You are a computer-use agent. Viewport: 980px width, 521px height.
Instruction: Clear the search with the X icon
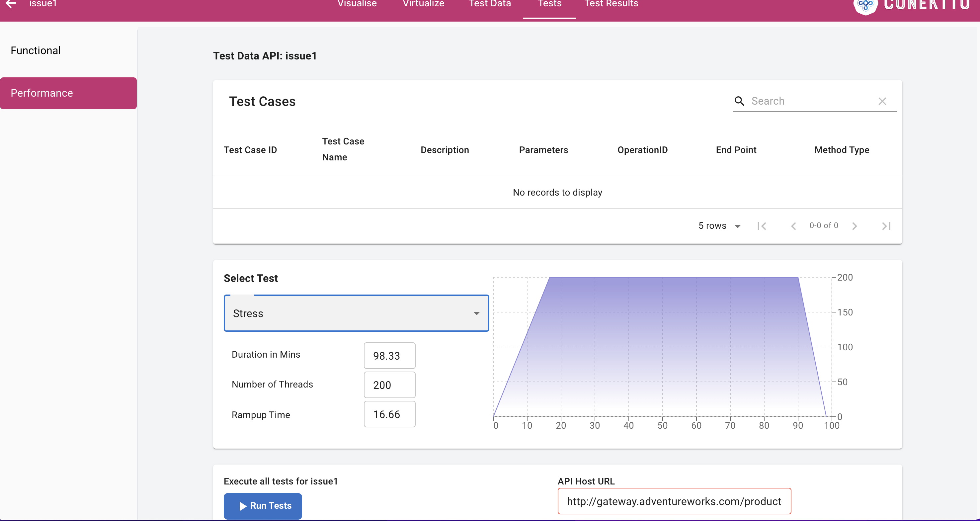[882, 101]
